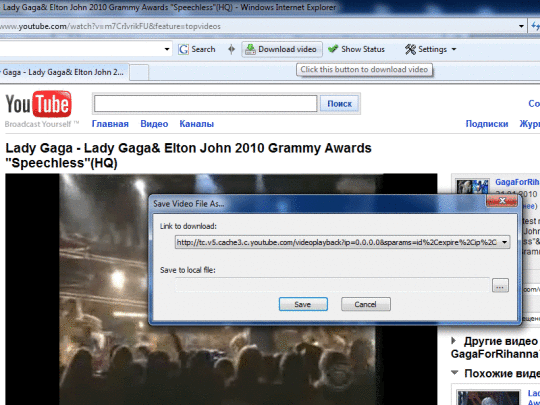
Task: Open the Видео navigation link
Action: (x=154, y=124)
